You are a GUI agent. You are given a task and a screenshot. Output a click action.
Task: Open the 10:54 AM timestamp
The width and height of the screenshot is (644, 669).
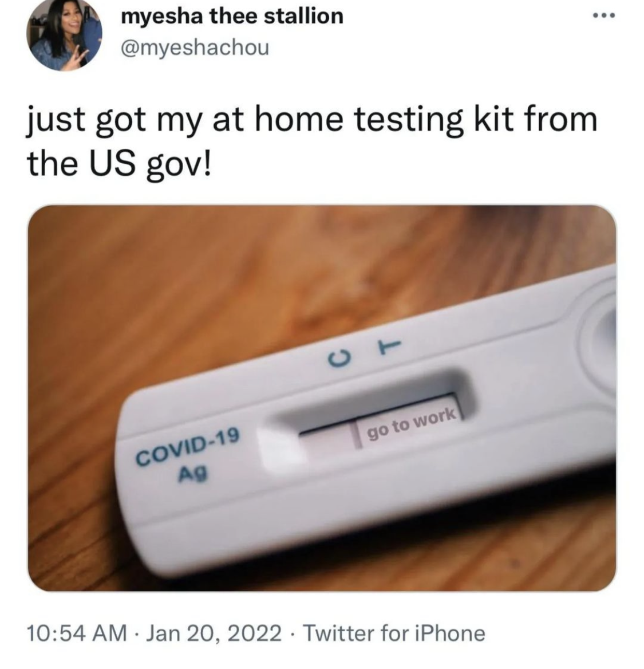pyautogui.click(x=77, y=633)
